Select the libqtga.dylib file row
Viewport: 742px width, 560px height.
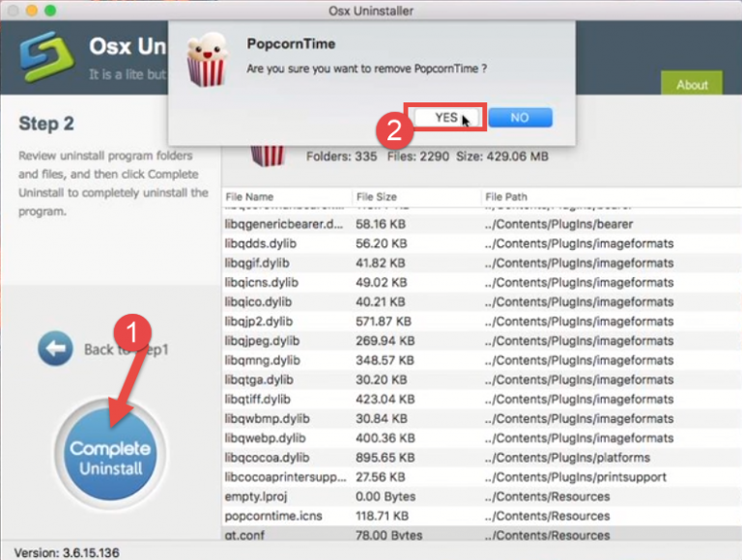tap(482, 379)
